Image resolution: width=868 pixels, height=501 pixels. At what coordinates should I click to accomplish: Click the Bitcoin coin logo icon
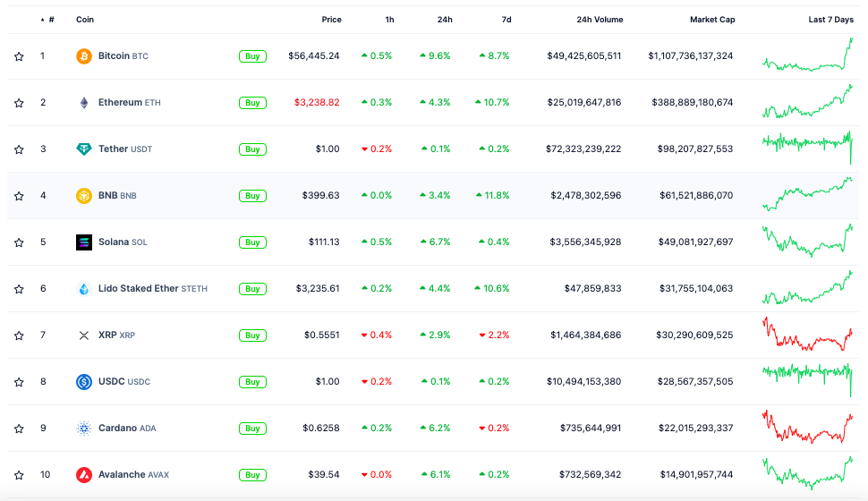point(84,56)
